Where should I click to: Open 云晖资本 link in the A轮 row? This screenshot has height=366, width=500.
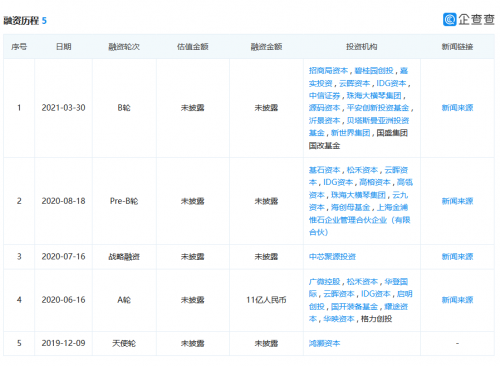coord(339,294)
